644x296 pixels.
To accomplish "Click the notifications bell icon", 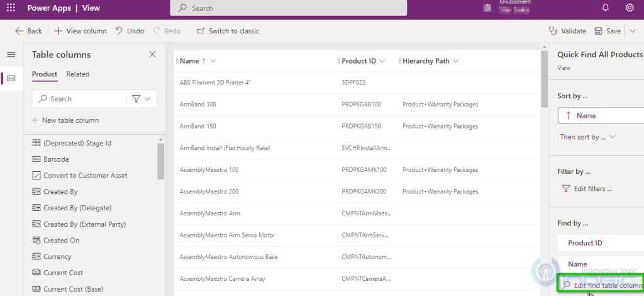I will click(606, 8).
